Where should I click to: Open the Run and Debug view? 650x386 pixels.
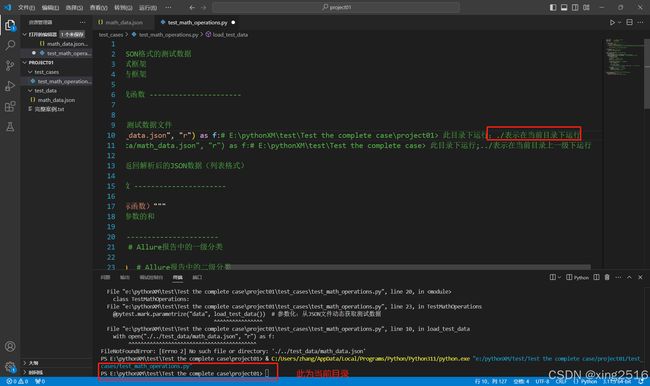click(x=10, y=86)
